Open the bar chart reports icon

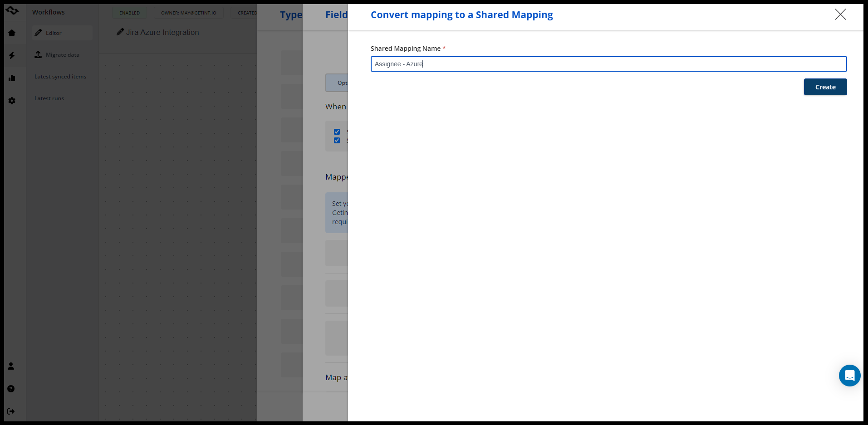pos(12,78)
